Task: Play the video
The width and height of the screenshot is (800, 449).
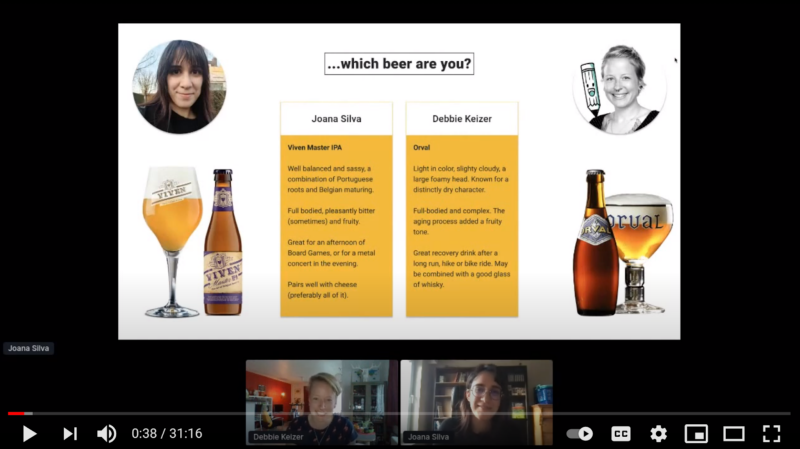Action: [30, 434]
